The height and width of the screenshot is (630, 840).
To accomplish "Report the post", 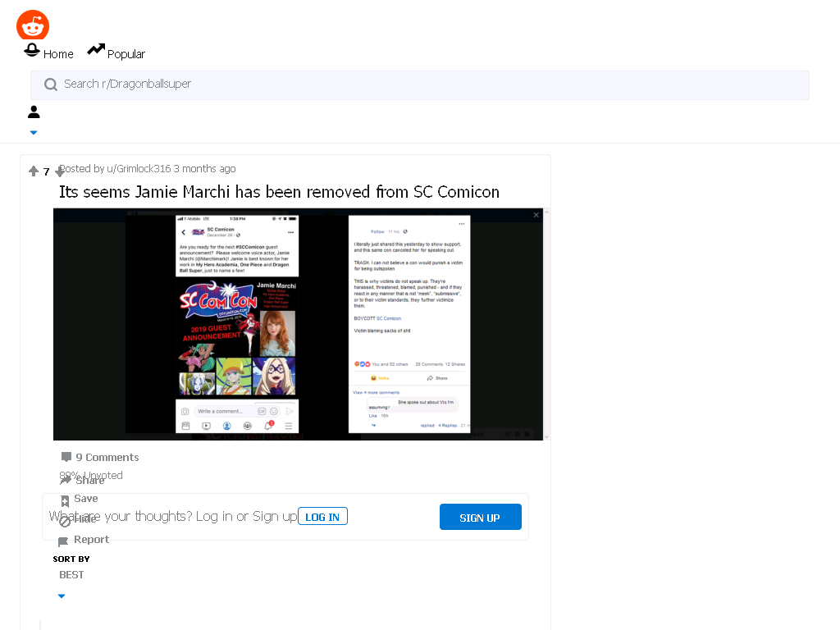I will click(91, 540).
